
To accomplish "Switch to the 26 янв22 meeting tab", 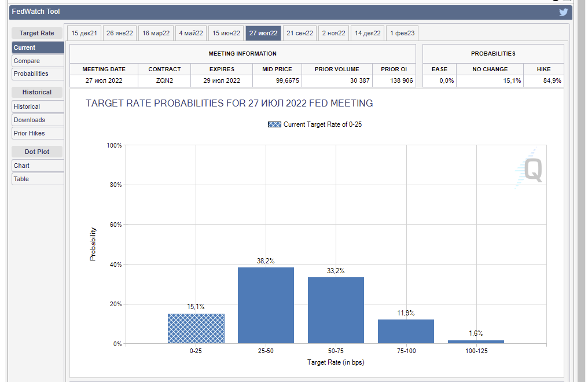I will coord(120,34).
